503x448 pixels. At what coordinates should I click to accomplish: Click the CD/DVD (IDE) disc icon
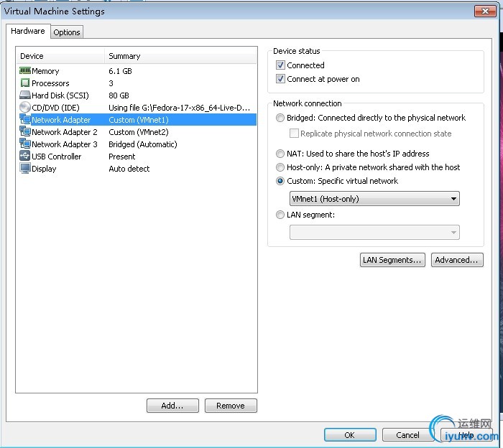click(x=25, y=108)
